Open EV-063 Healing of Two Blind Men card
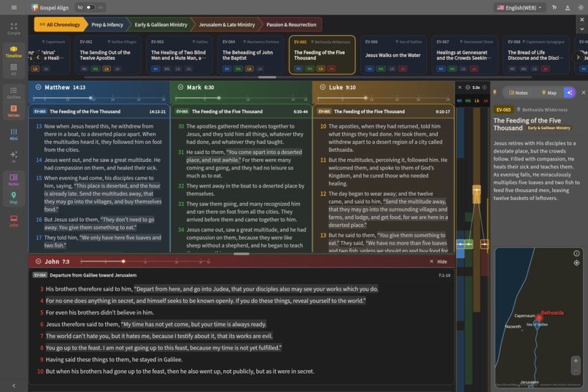 tap(179, 55)
